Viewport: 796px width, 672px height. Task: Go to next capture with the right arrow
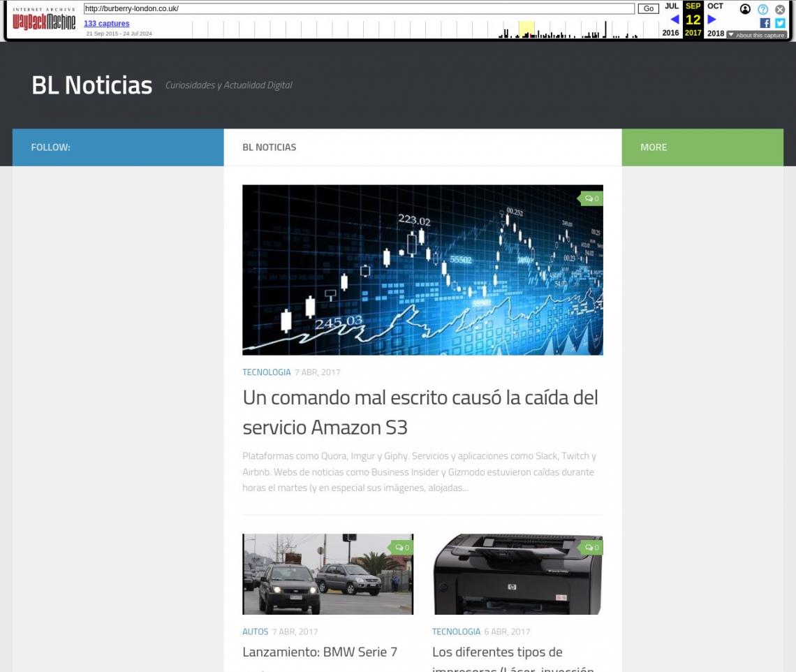click(x=712, y=20)
